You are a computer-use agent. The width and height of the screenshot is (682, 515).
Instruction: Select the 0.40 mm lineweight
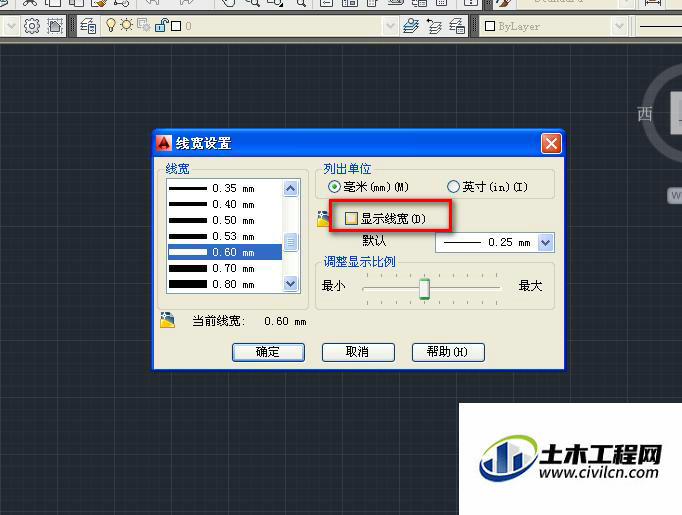click(225, 204)
